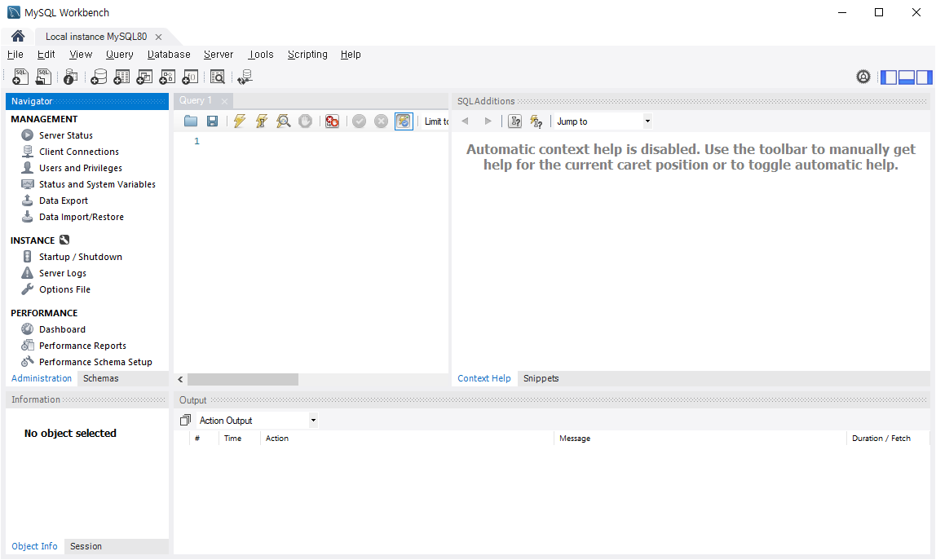This screenshot has width=936, height=560.
Task: Toggle continue-on-error for the script
Action: 333,121
